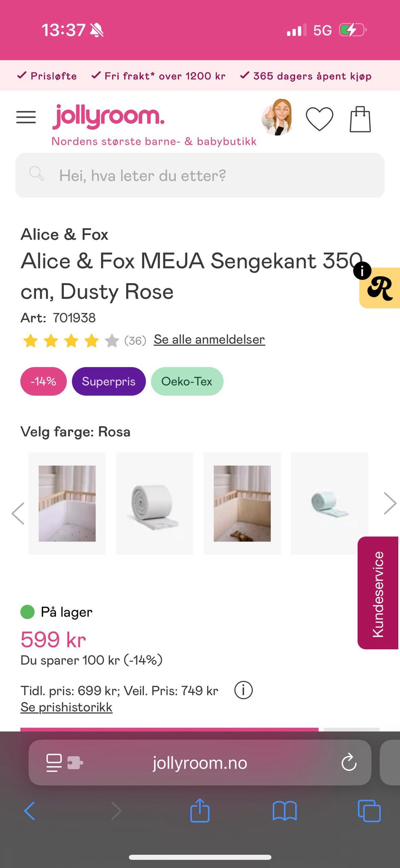Viewport: 400px width, 868px height.
Task: Open the shopping bag cart
Action: click(360, 119)
